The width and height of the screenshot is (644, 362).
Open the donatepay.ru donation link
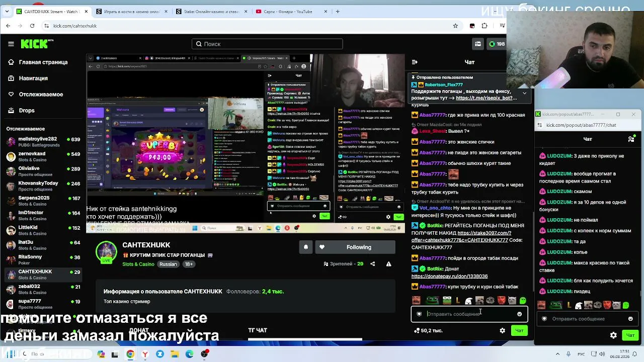(x=449, y=276)
